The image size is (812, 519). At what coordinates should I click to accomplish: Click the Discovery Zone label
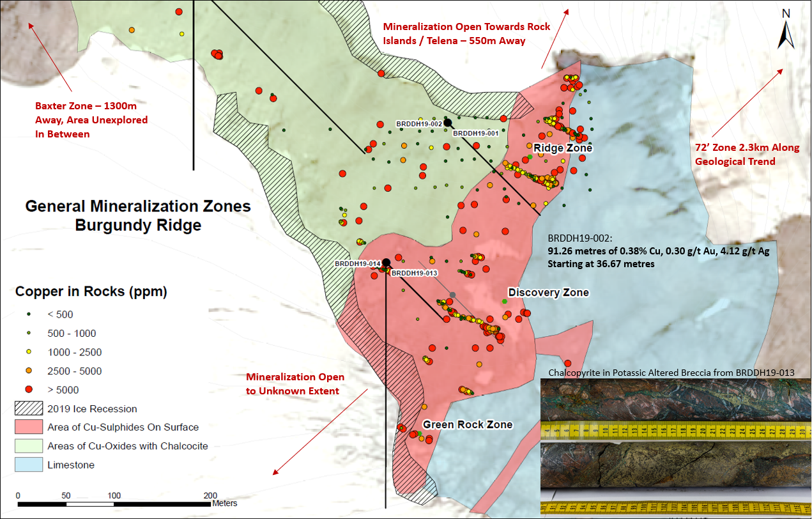click(548, 293)
